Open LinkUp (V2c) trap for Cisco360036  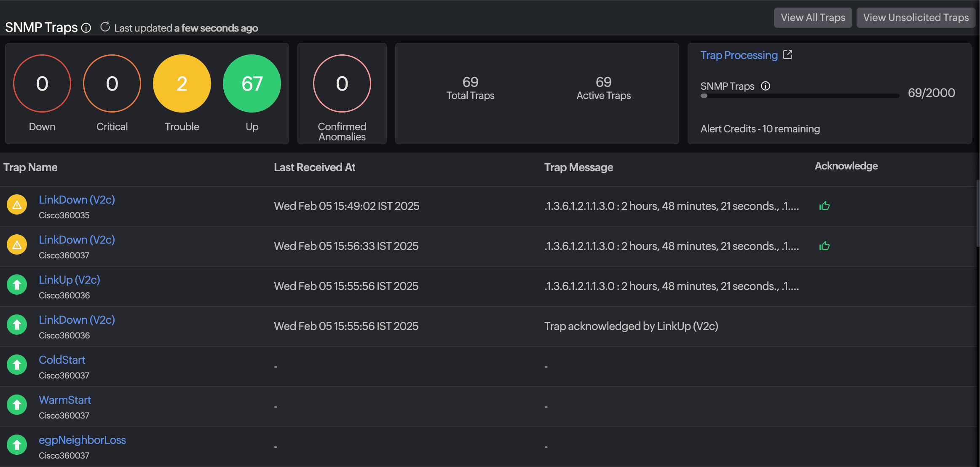(69, 280)
